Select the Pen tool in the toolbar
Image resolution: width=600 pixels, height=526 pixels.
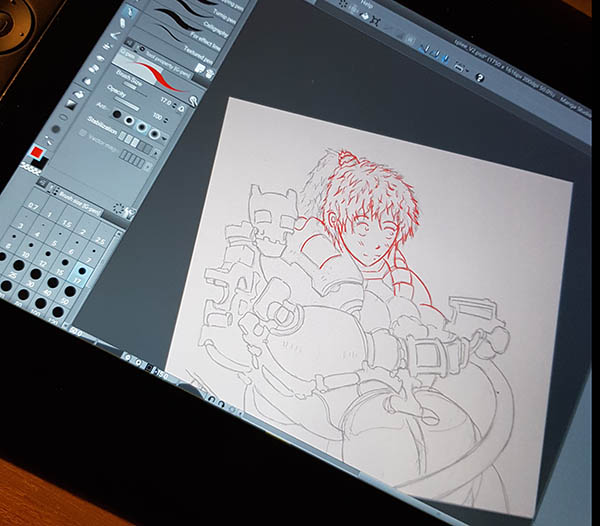131,12
